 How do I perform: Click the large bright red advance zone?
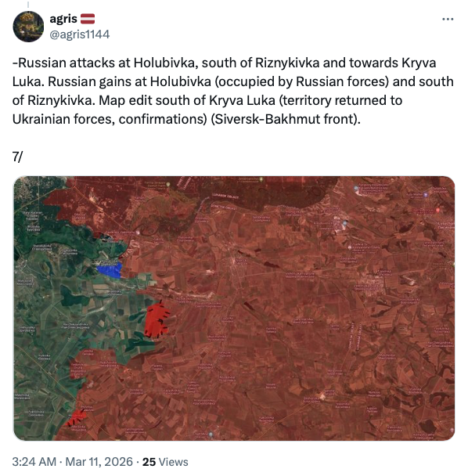point(157,320)
